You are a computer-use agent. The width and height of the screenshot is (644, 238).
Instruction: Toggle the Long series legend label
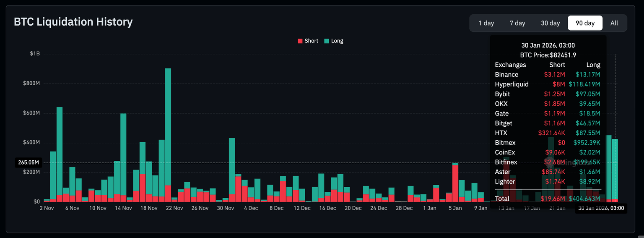click(x=337, y=41)
